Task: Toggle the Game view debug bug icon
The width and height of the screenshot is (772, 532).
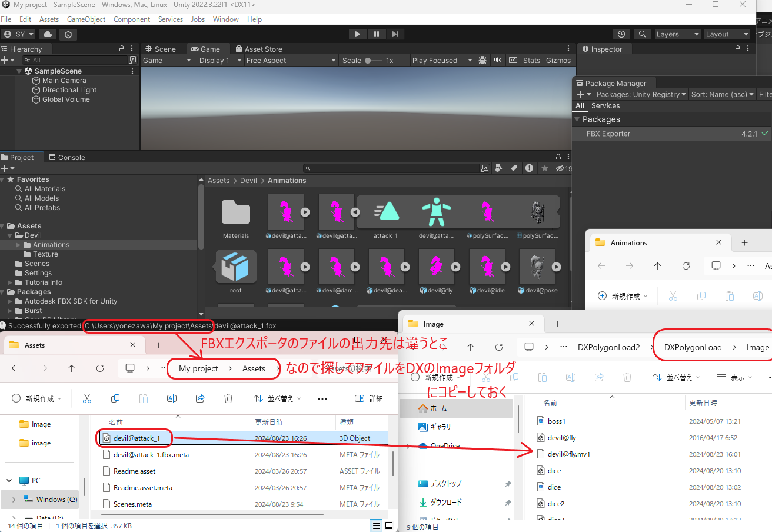Action: 482,60
